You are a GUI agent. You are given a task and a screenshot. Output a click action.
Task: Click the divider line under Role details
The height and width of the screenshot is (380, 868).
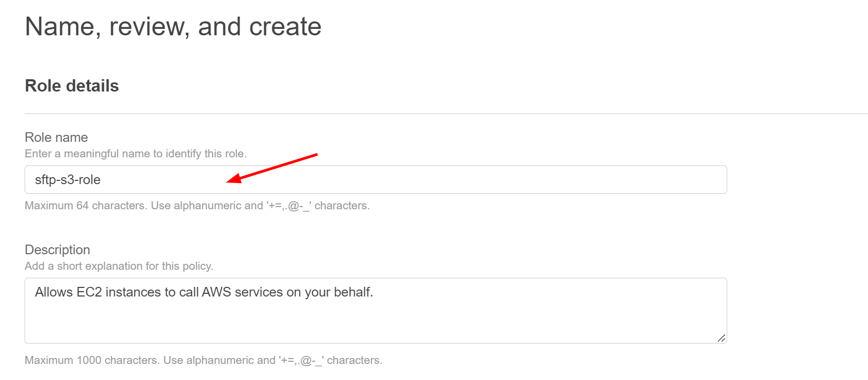[446, 113]
